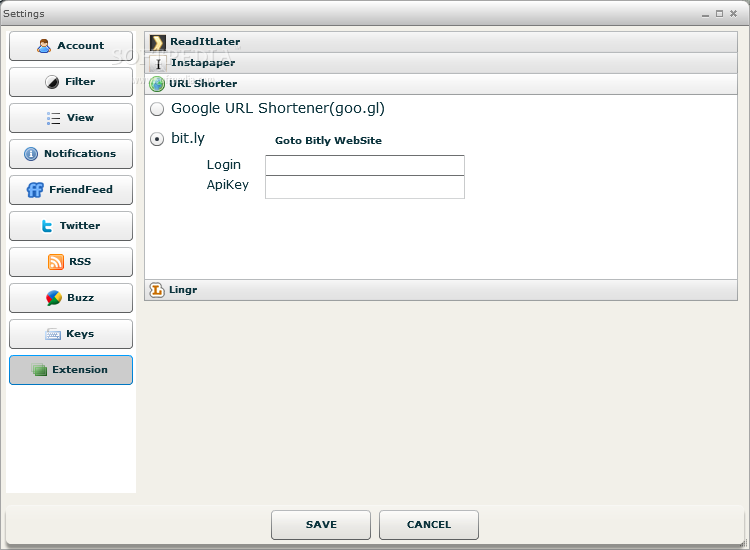Switch to the RSS settings tab
Image resolution: width=750 pixels, height=550 pixels.
pos(71,262)
